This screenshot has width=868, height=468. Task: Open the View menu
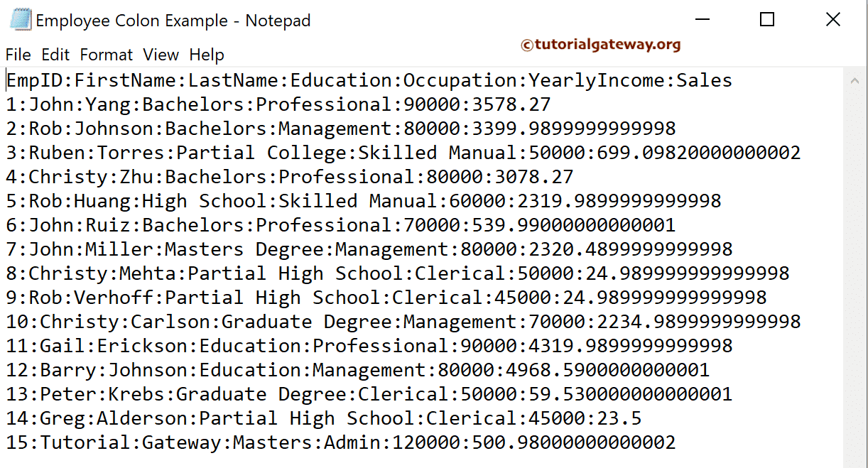(x=161, y=55)
